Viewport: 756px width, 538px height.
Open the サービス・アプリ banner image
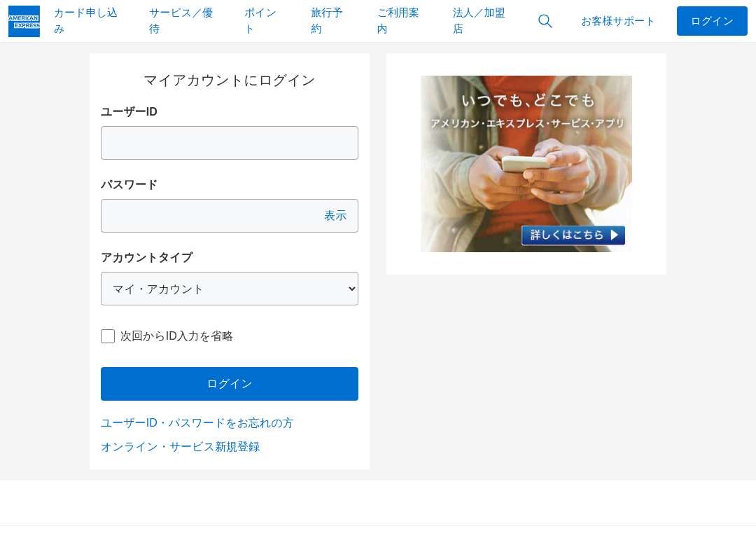(x=526, y=163)
